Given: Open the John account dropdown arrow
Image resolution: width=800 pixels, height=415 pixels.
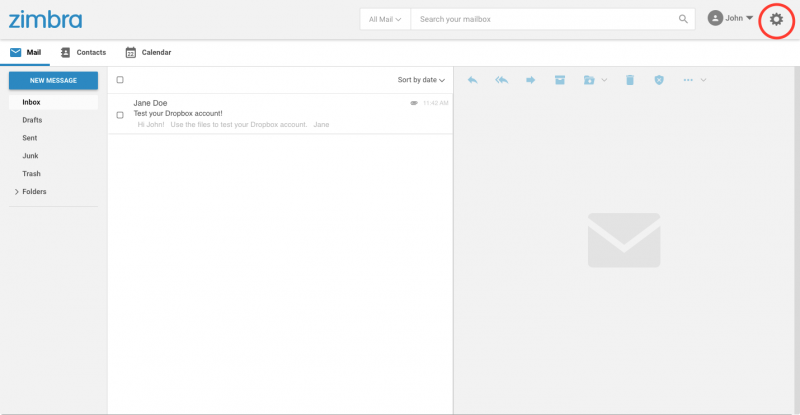Looking at the screenshot, I should [749, 18].
